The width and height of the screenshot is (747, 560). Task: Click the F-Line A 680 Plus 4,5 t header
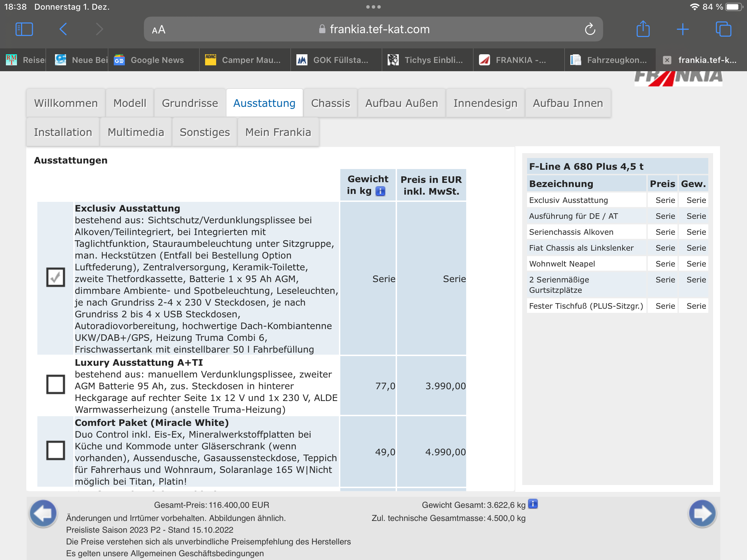617,166
